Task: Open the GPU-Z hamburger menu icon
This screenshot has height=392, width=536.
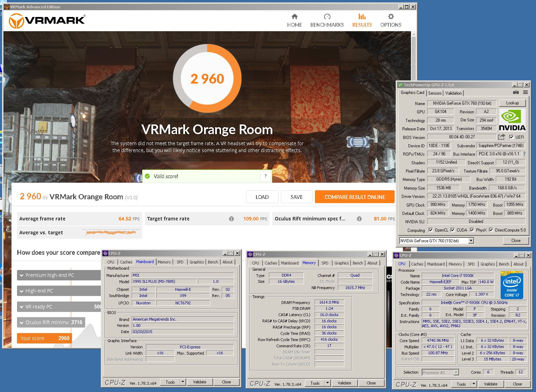Action: [526, 93]
